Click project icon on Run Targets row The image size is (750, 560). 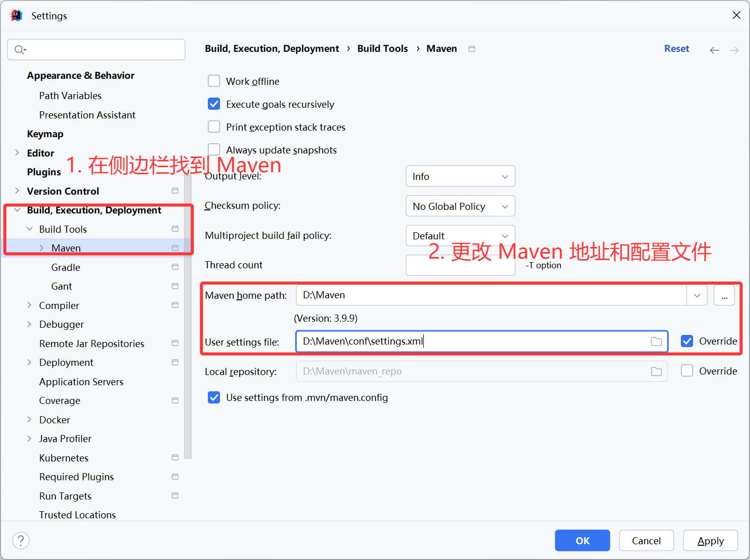click(x=175, y=495)
